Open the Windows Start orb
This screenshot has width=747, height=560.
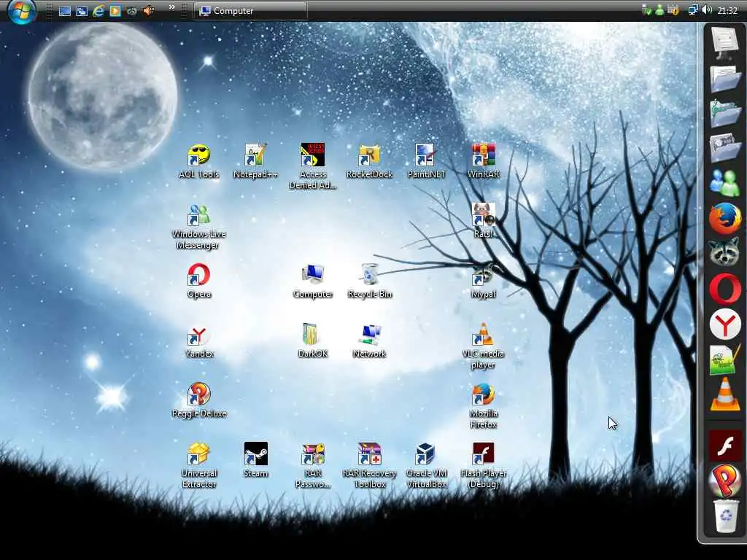tap(21, 10)
